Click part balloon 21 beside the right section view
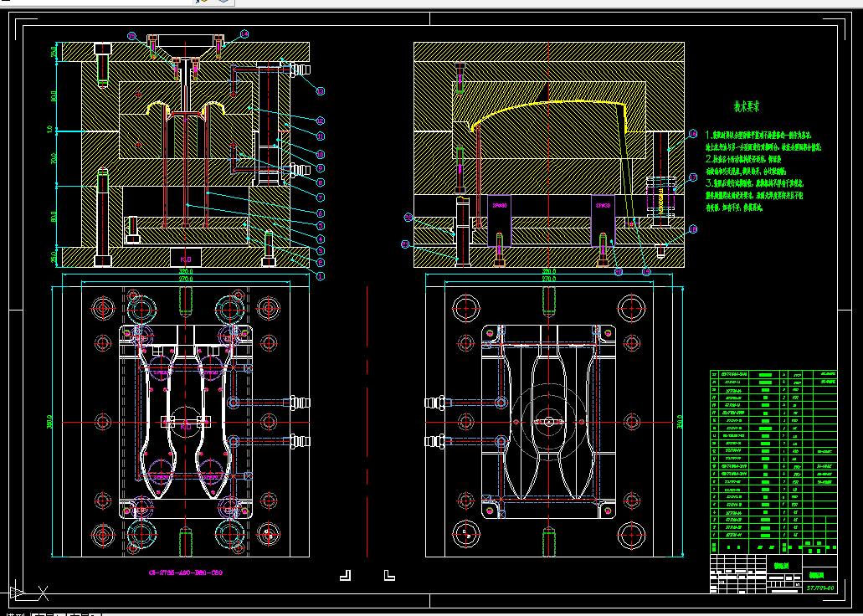 pyautogui.click(x=405, y=244)
